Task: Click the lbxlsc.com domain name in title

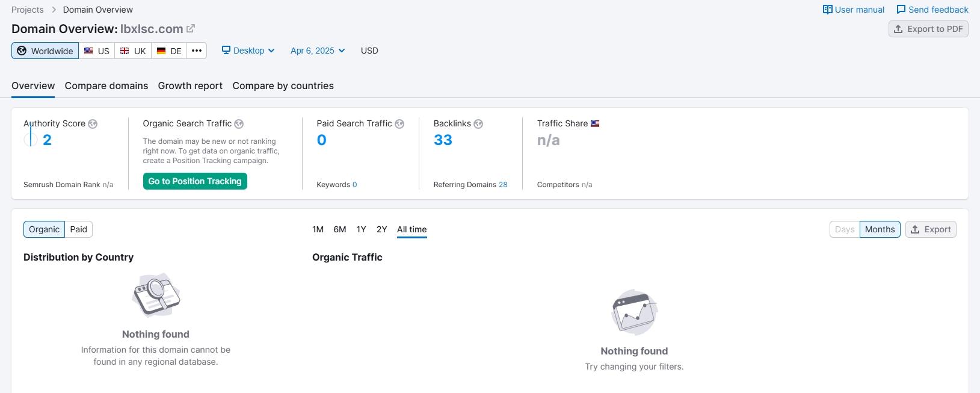Action: pyautogui.click(x=152, y=29)
